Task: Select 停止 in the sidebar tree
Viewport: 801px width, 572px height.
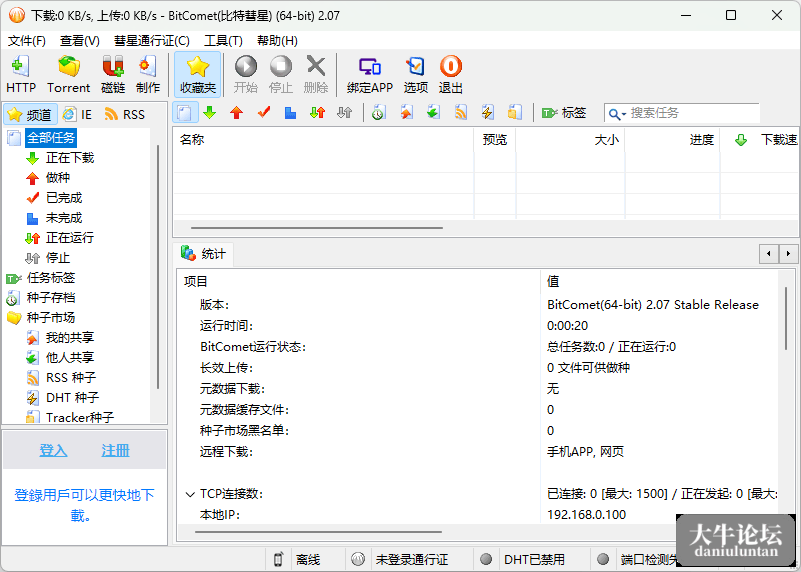Action: tap(58, 258)
